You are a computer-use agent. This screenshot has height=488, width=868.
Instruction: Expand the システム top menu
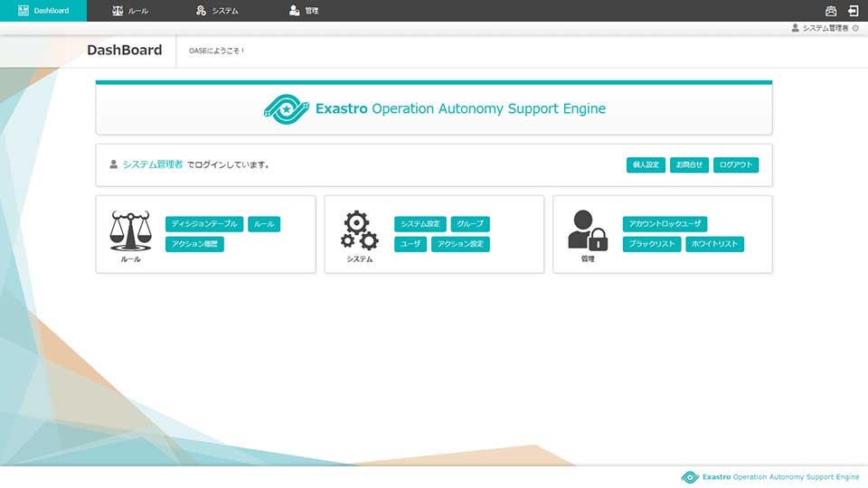tap(217, 11)
